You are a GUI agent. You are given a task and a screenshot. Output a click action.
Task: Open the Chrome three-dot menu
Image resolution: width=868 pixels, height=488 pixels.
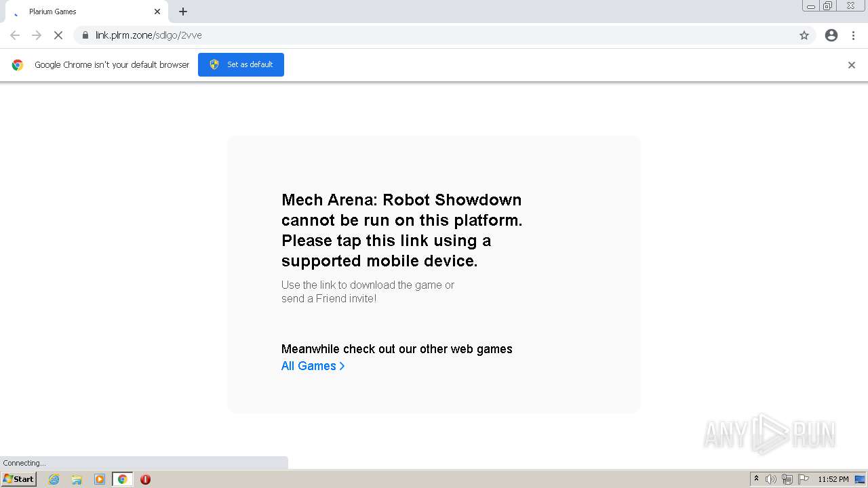tap(854, 35)
